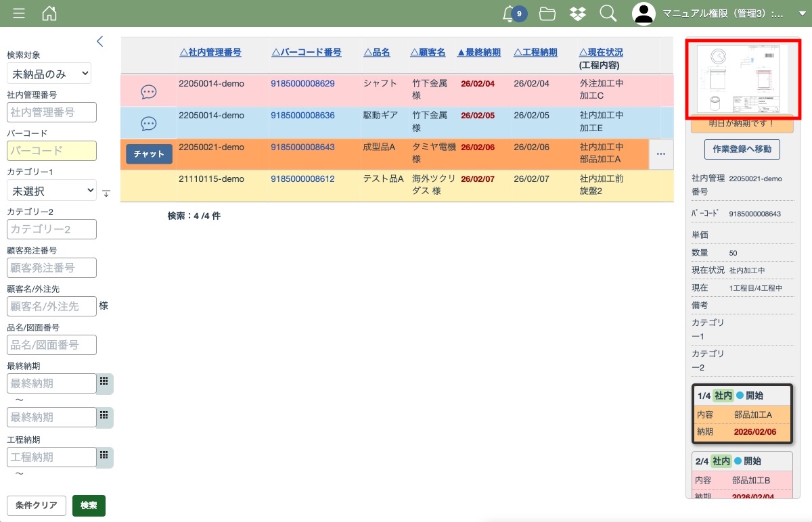Viewport: 812px width, 522px height.
Task: Open the folder icon in header
Action: pyautogui.click(x=547, y=14)
